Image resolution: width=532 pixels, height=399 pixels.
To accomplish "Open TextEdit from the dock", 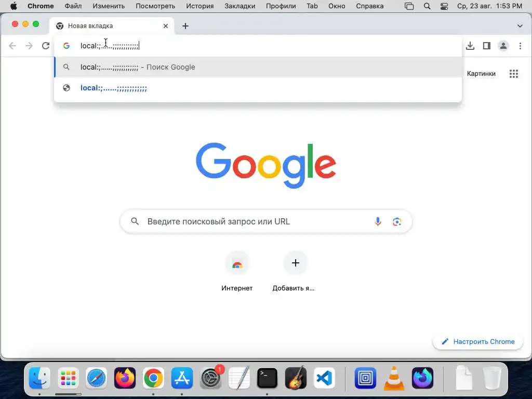I will [x=239, y=378].
